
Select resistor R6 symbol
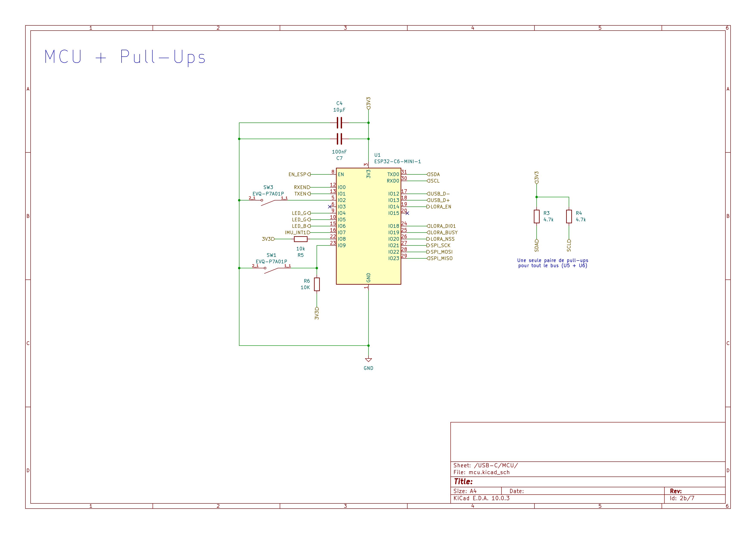[x=317, y=284]
